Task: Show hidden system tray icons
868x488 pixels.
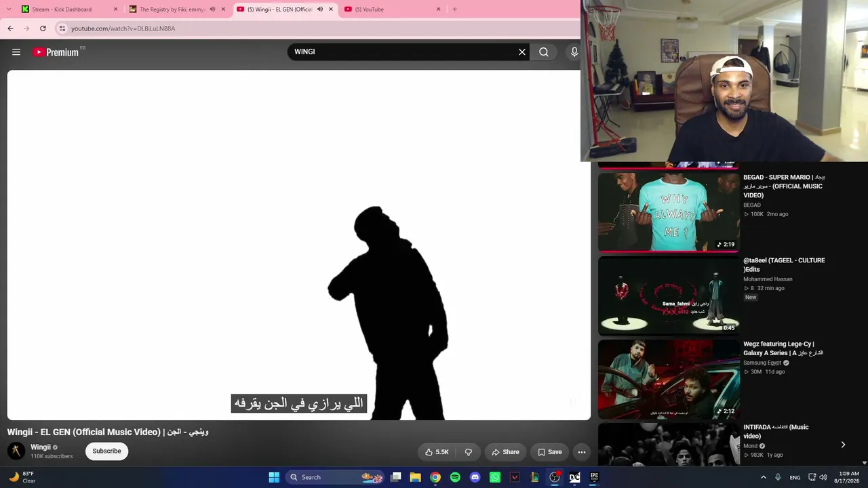Action: [x=763, y=477]
